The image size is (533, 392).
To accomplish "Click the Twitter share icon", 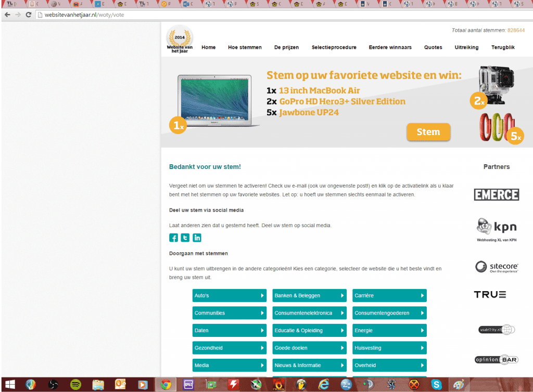I will (185, 238).
